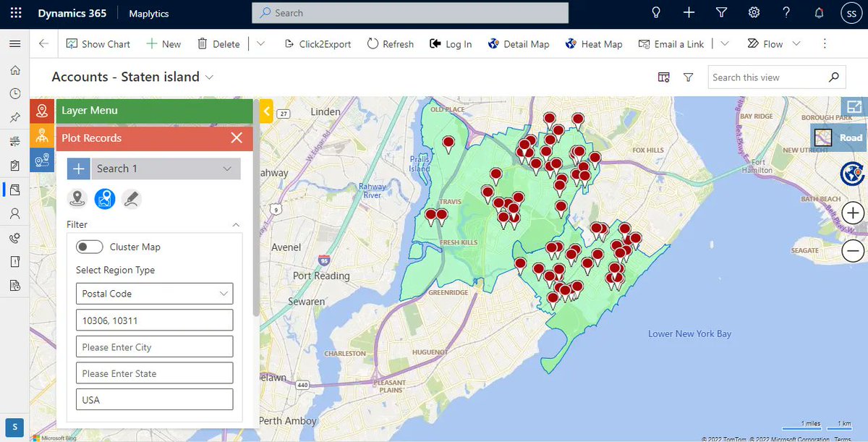Viewport: 868px width, 442px height.
Task: Open the phone call sidebar icon
Action: click(14, 237)
